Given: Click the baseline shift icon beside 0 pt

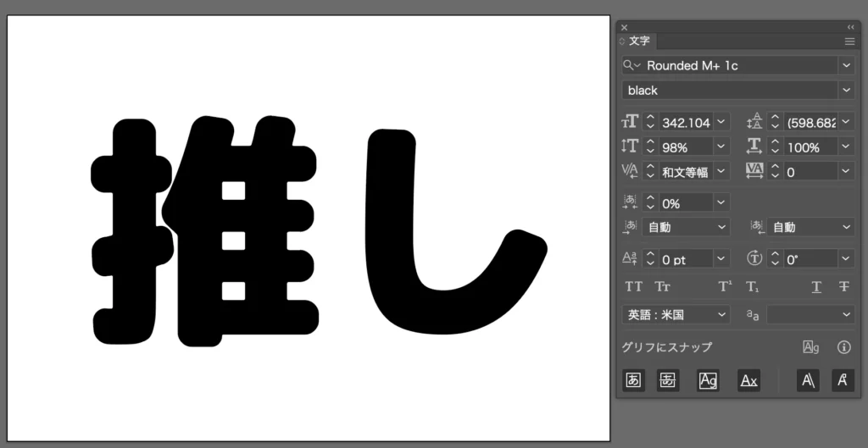Looking at the screenshot, I should point(630,257).
